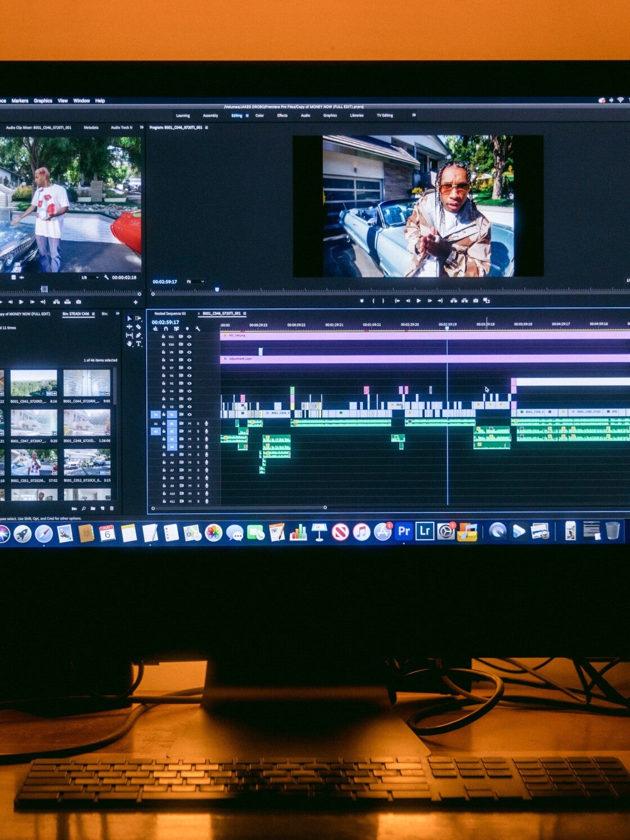
Task: Toggle lock on track V8
Action: click(164, 360)
